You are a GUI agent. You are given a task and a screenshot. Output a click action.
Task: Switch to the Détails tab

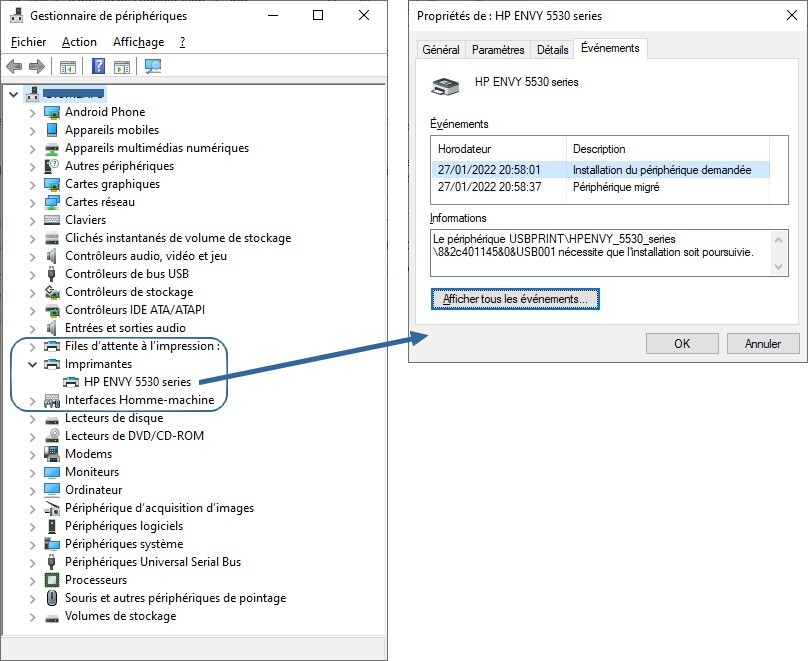[552, 49]
